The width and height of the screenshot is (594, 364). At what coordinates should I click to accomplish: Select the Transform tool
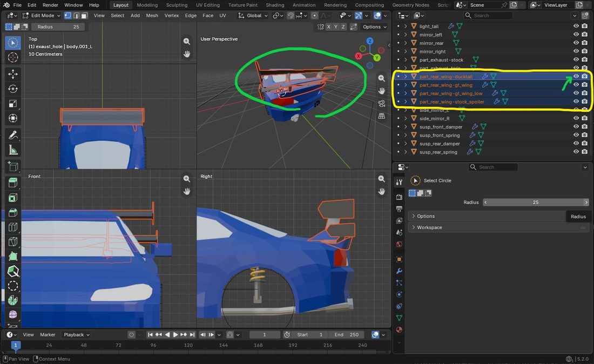click(x=13, y=118)
